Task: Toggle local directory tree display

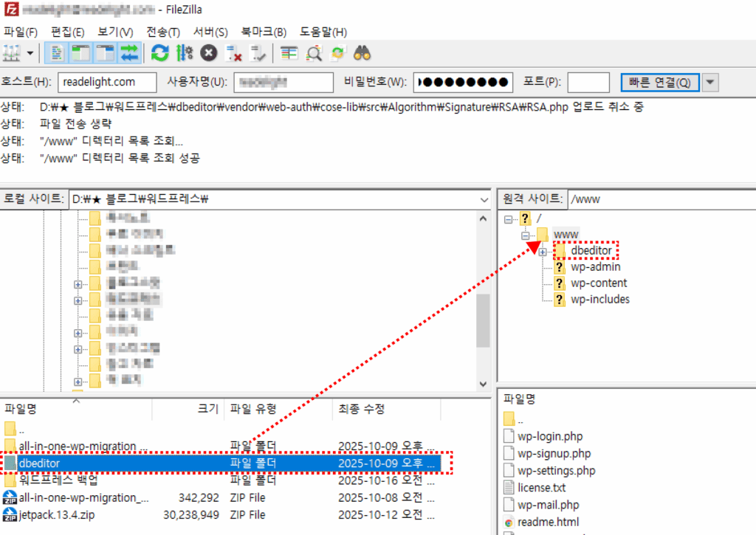Action: click(x=80, y=53)
